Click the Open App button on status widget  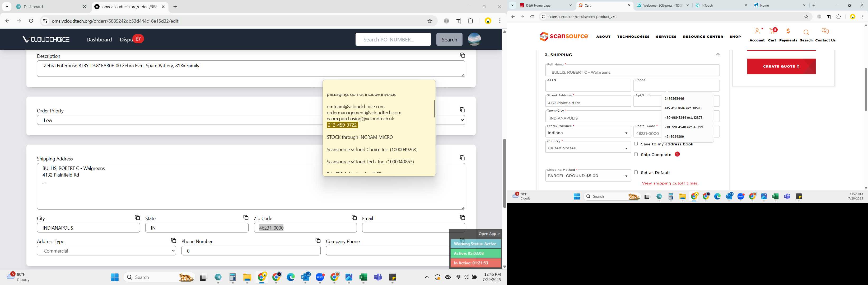tap(489, 234)
